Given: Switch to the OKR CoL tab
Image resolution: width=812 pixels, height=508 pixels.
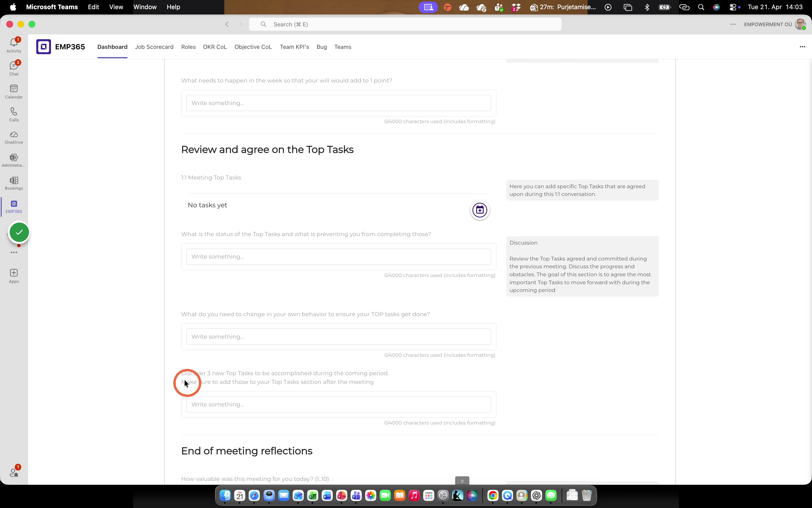Looking at the screenshot, I should click(215, 47).
